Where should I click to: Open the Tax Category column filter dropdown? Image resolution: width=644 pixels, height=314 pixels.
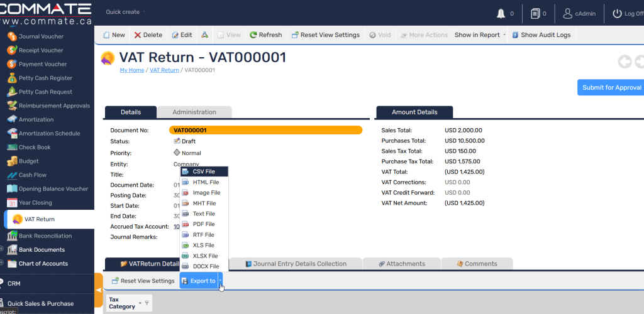pos(140,303)
